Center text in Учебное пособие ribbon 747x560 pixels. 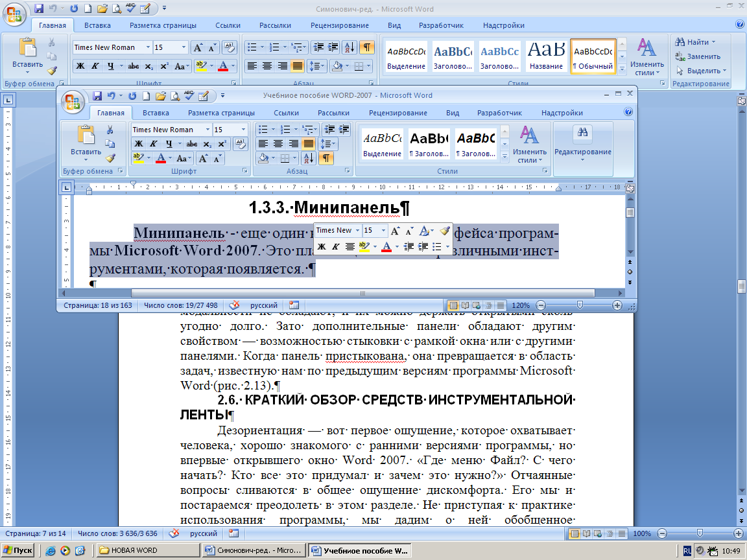click(278, 144)
